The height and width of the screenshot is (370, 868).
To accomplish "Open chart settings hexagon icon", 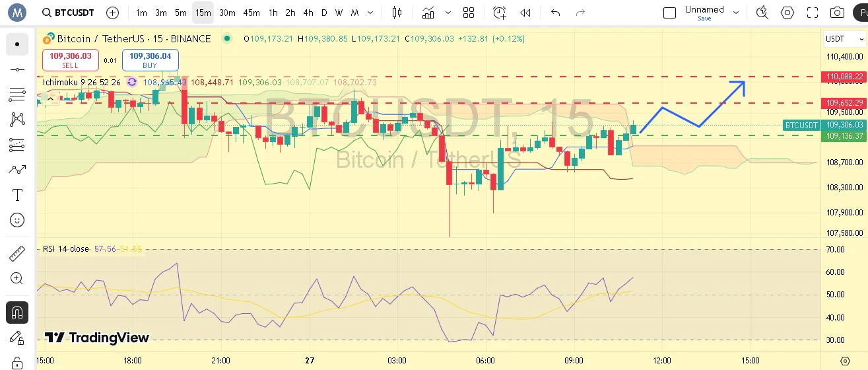I will point(787,13).
